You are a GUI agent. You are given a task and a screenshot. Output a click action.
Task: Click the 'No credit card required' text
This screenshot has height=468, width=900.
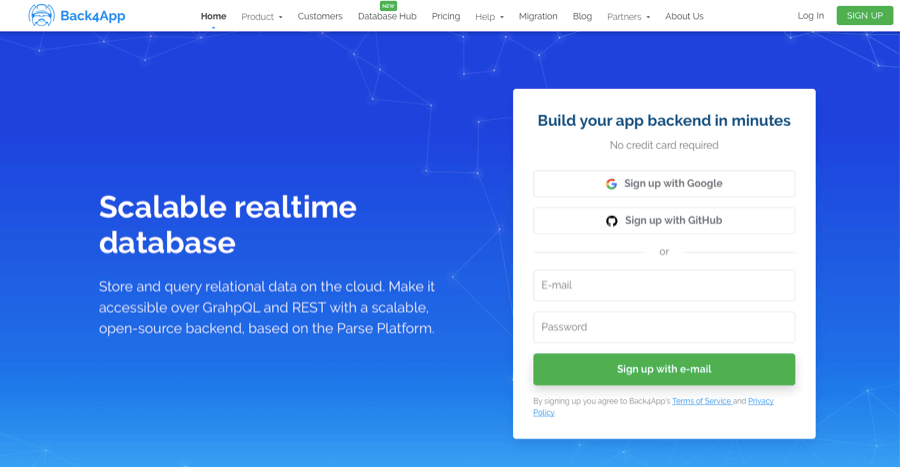664,145
